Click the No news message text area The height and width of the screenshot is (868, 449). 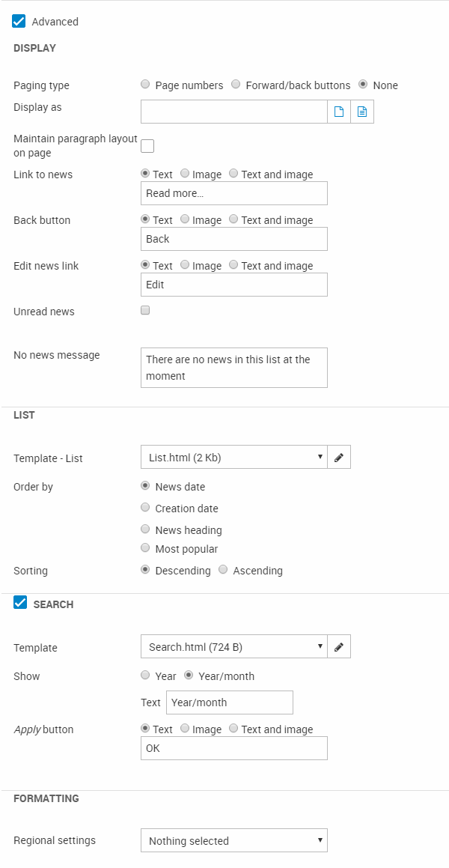[x=233, y=367]
